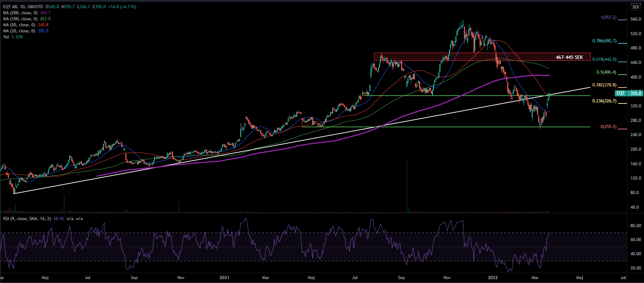The image size is (644, 283).
Task: Select the MA 100 indicator legend
Action: (x=20, y=19)
